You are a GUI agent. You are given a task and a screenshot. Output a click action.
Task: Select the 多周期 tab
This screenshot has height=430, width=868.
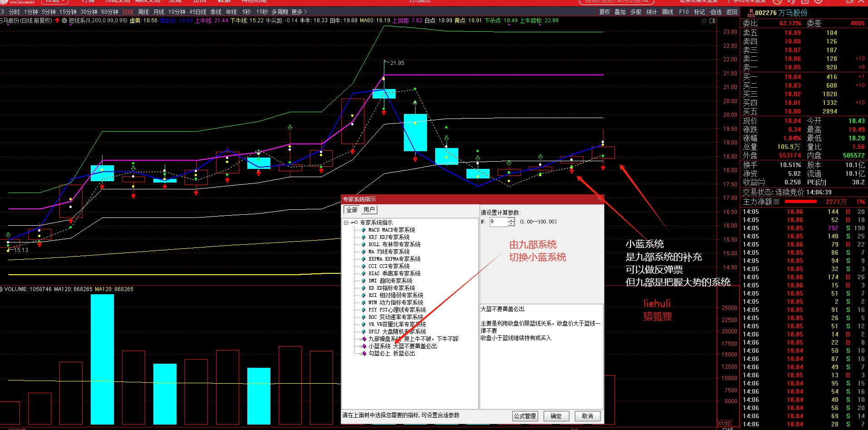[x=280, y=12]
